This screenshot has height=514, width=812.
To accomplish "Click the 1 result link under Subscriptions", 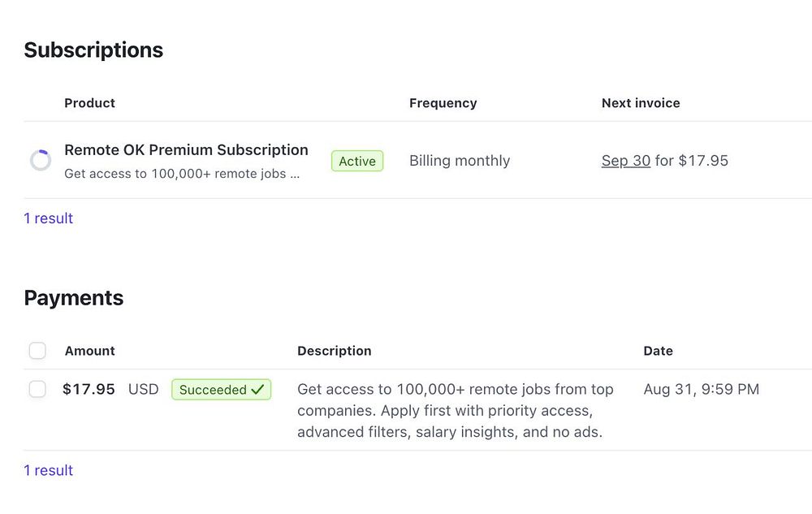I will [x=49, y=218].
